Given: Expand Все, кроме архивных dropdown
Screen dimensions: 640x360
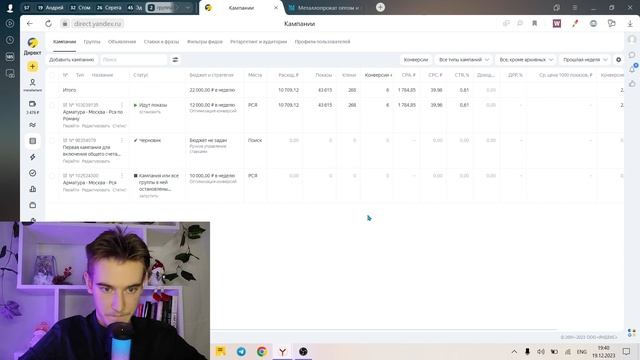Looking at the screenshot, I should coord(526,60).
